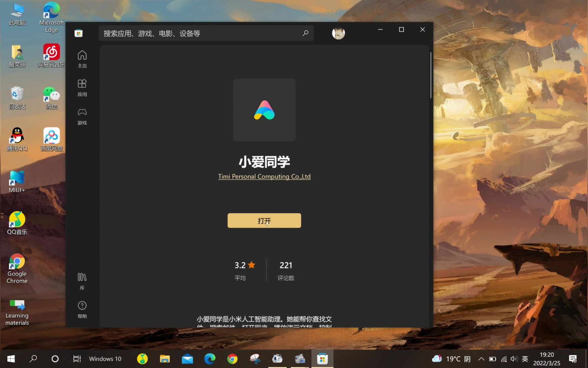Viewport: 588px width, 368px height.
Task: Select the 网易云音乐 desktop shortcut
Action: click(51, 56)
